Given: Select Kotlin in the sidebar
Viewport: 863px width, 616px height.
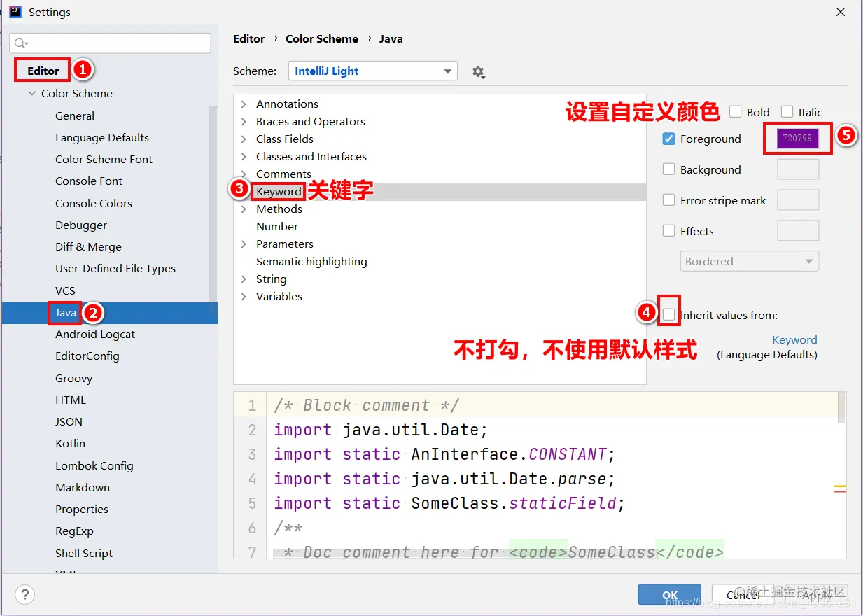Looking at the screenshot, I should 70,443.
